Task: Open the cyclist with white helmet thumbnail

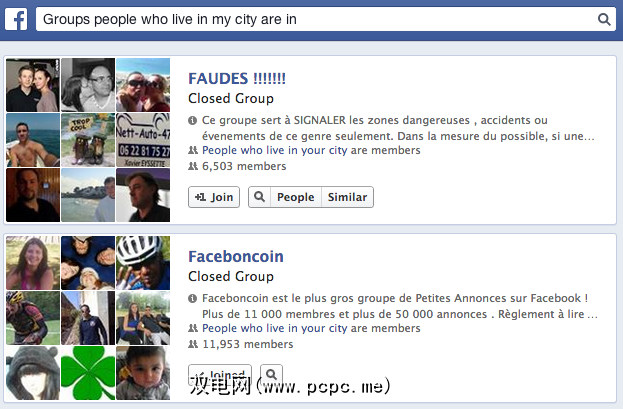Action: (143, 263)
